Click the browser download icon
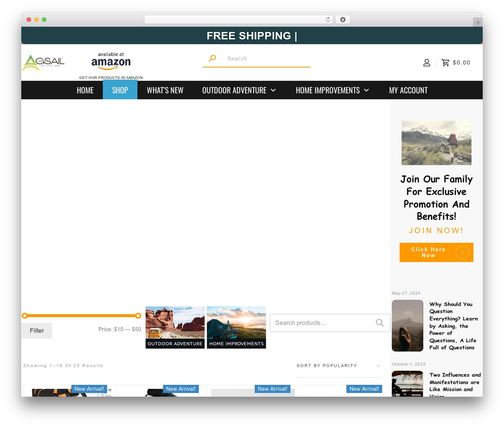 point(343,20)
